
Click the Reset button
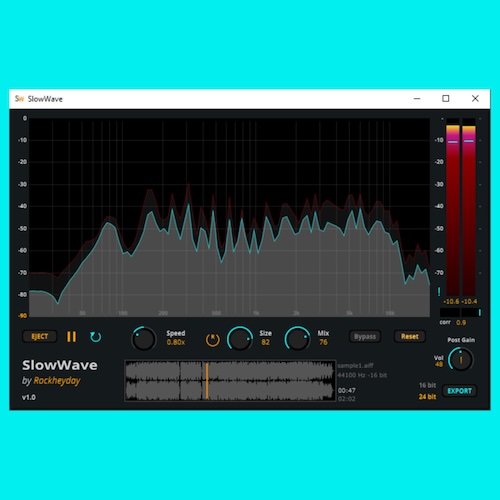pos(410,337)
